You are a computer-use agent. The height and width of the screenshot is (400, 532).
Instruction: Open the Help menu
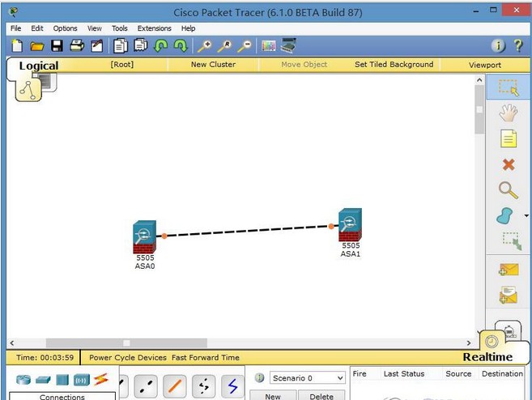coord(188,28)
